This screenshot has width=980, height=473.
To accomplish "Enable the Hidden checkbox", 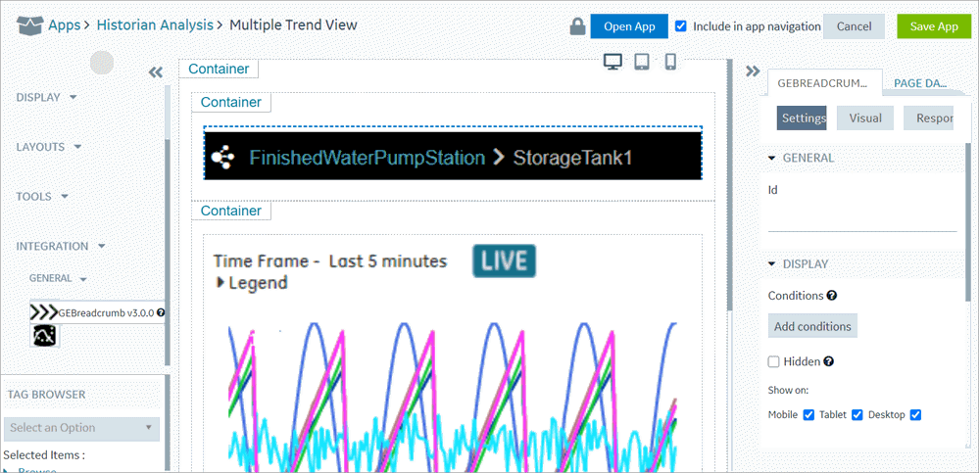I will pyautogui.click(x=774, y=361).
